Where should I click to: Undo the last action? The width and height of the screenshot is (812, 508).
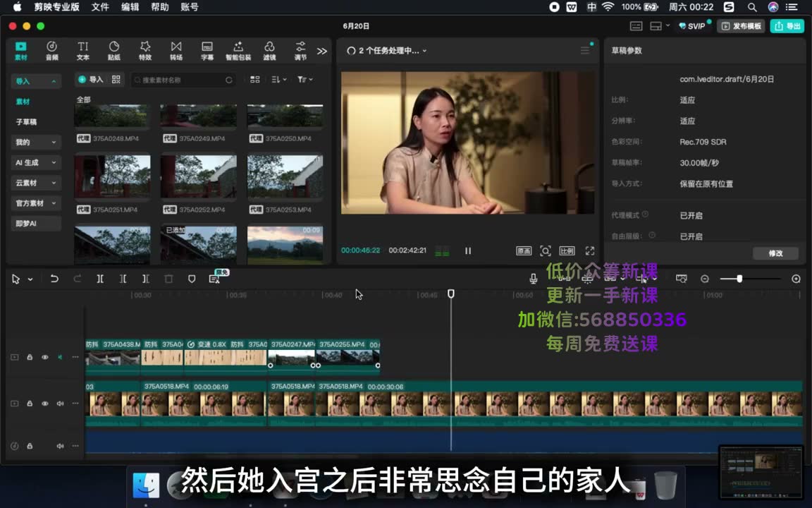click(54, 279)
